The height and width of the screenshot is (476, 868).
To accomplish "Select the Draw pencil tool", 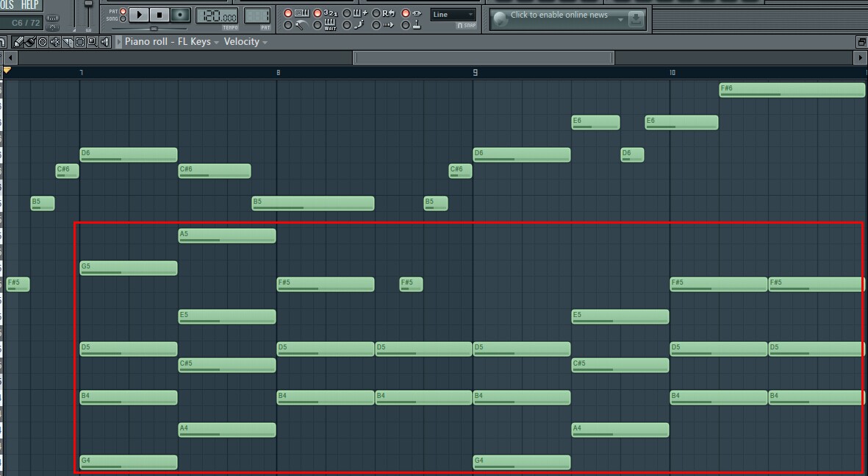I will tap(18, 41).
